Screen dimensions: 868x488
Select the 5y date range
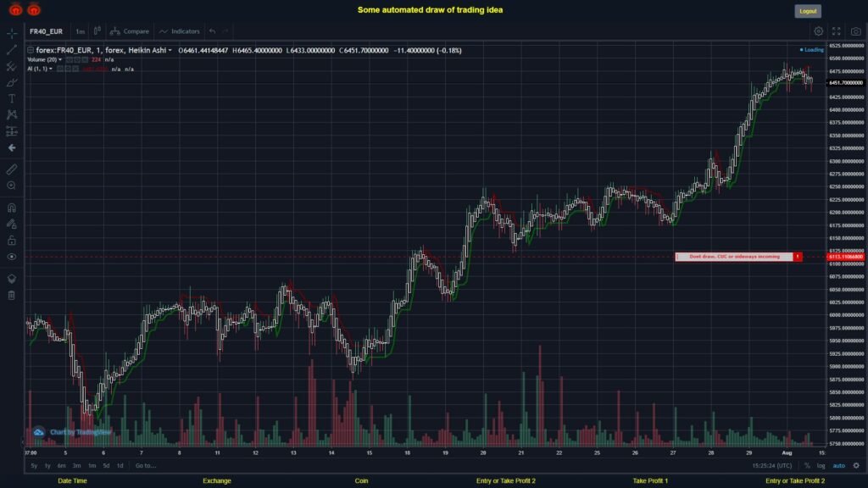(x=34, y=466)
